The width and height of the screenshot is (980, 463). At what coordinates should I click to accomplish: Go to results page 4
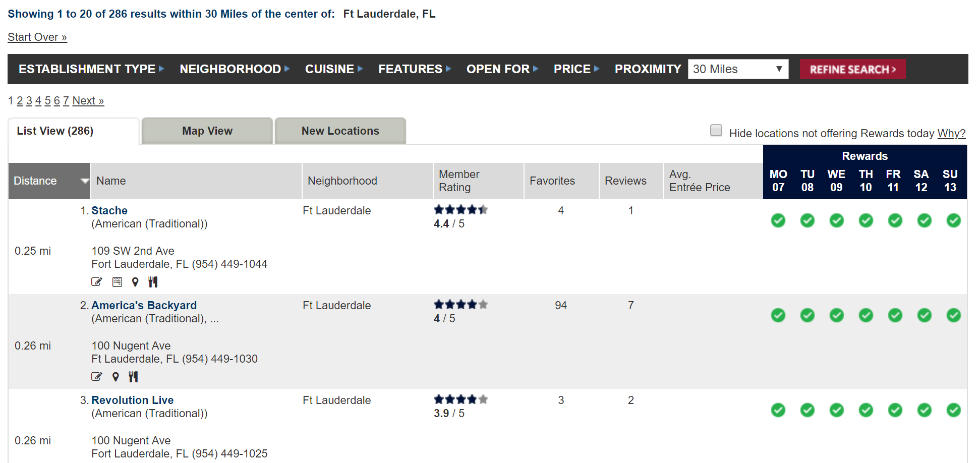tap(38, 101)
